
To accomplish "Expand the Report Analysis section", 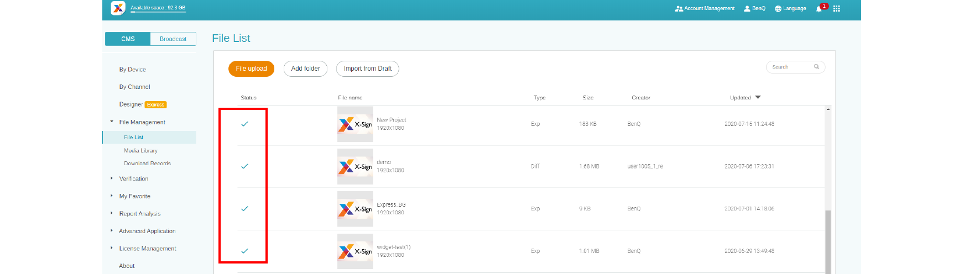I will coord(112,213).
